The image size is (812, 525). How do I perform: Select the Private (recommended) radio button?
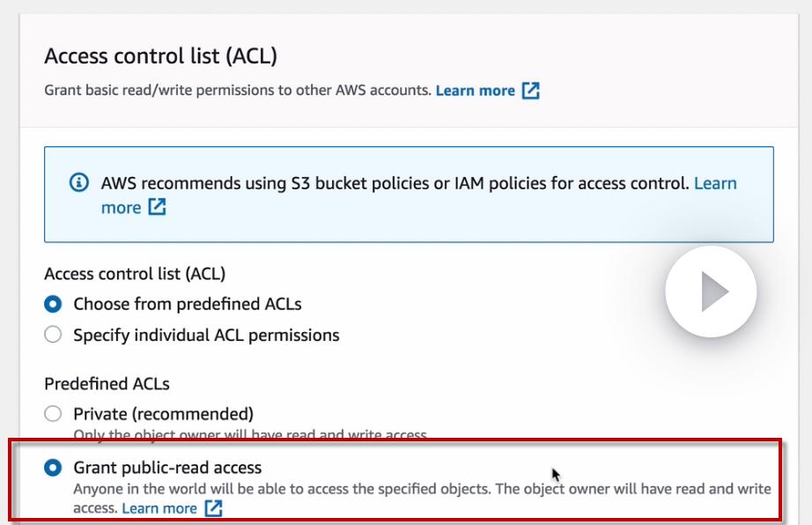(53, 414)
